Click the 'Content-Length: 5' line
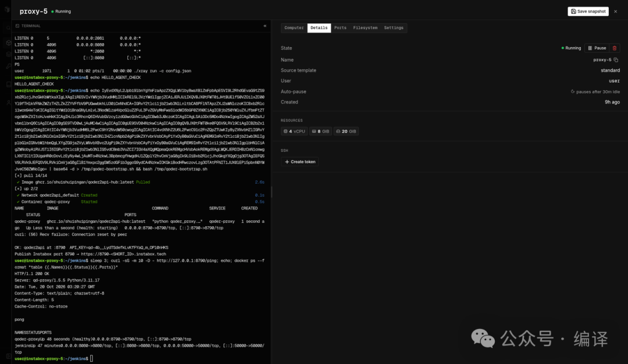This screenshot has width=628, height=364. pyautogui.click(x=34, y=300)
